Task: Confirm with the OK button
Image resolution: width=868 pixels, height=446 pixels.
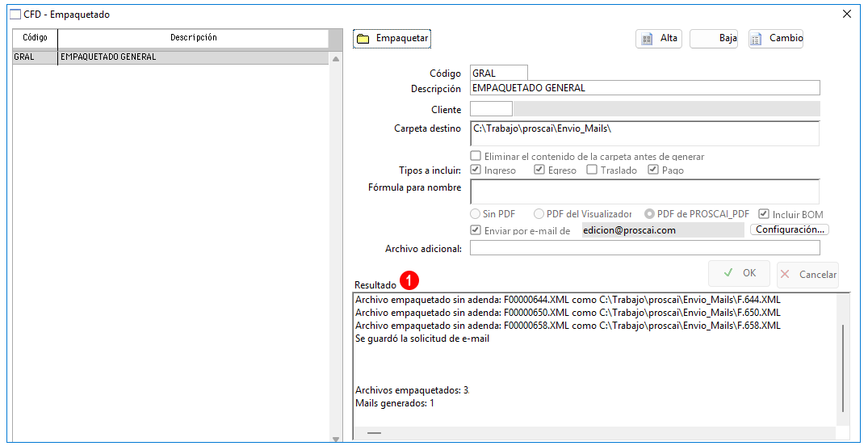Action: 739,273
